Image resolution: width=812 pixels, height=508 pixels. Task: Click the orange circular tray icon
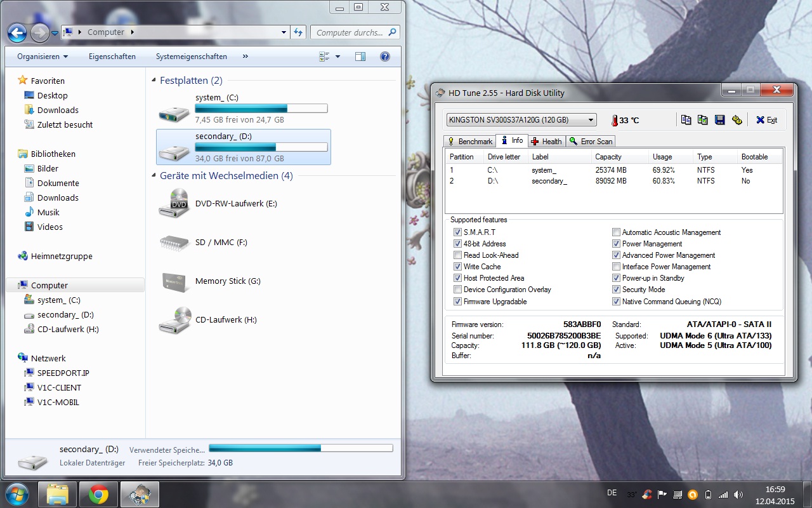tap(692, 494)
